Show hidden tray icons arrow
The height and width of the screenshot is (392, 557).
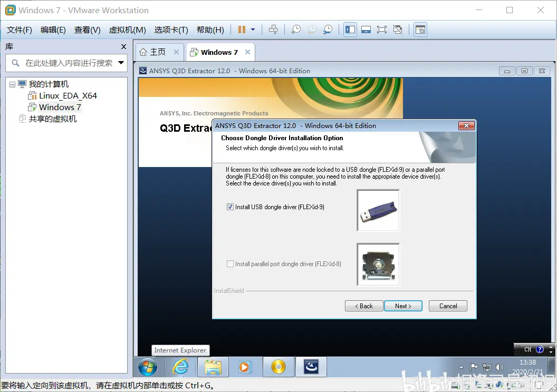pos(461,367)
